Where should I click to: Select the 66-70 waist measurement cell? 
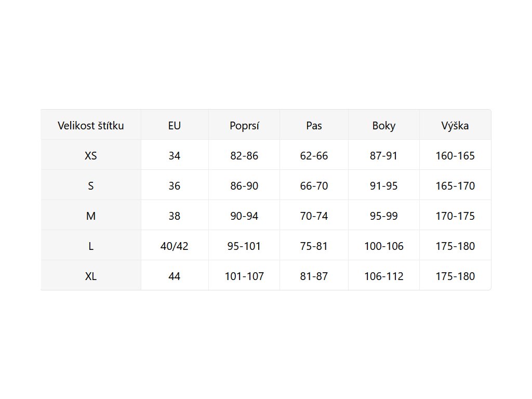tap(314, 185)
